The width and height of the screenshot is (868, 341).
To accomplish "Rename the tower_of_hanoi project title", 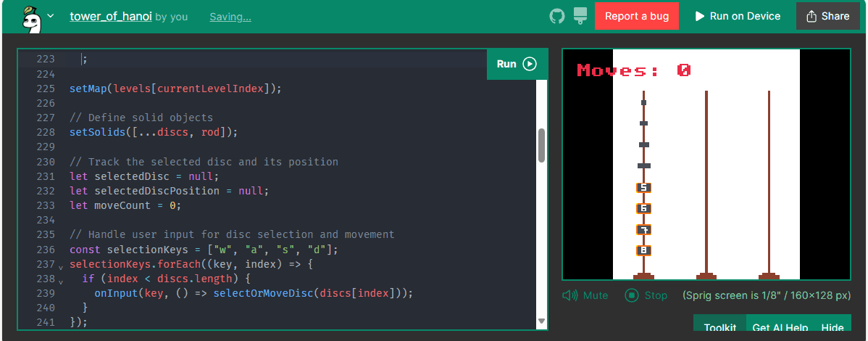I will [x=111, y=16].
